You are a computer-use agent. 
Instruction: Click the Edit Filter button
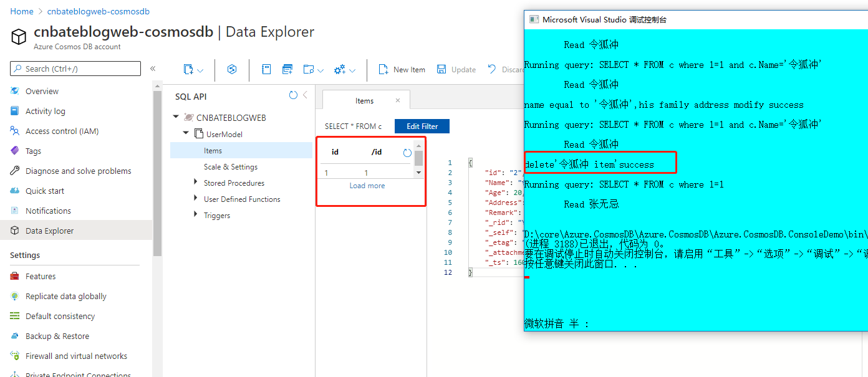tap(422, 126)
